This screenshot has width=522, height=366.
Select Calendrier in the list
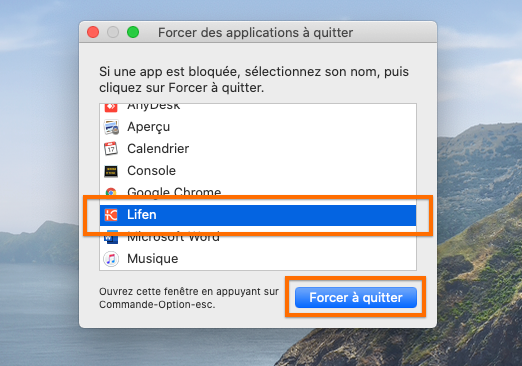(x=258, y=149)
